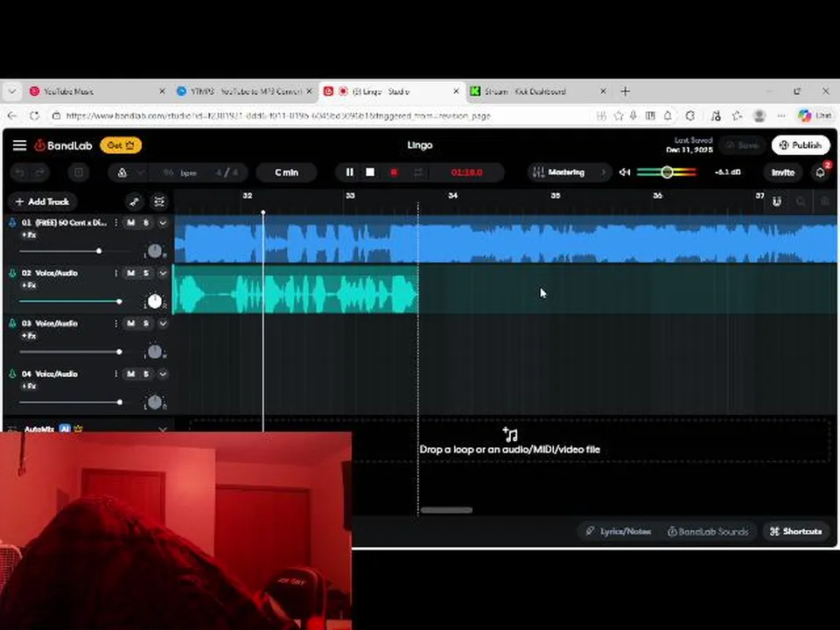Click the yellow Get membership button
Viewport: 840px width, 630px height.
pos(121,145)
